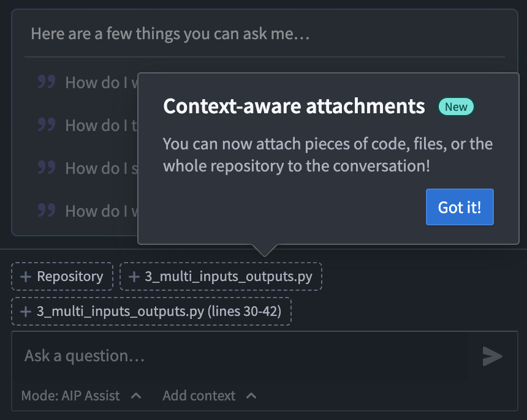
Task: Click quote icon of third suggestion
Action: point(47,168)
